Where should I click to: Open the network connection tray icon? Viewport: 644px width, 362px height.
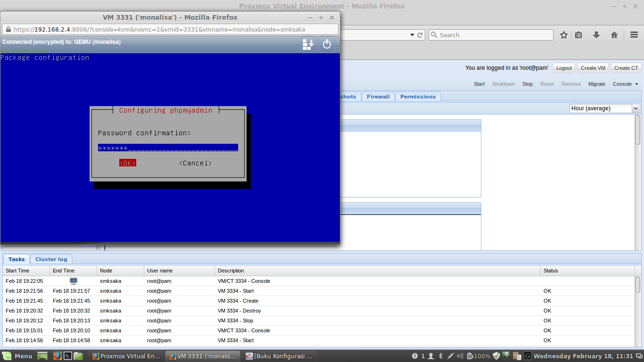(450, 356)
